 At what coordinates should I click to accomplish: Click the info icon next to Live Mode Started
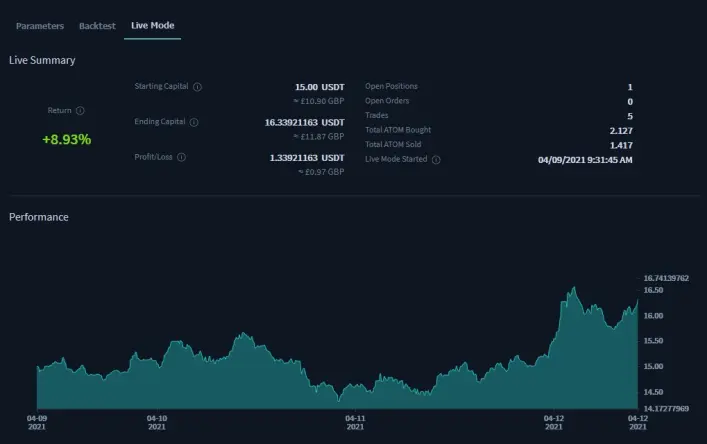(x=436, y=160)
